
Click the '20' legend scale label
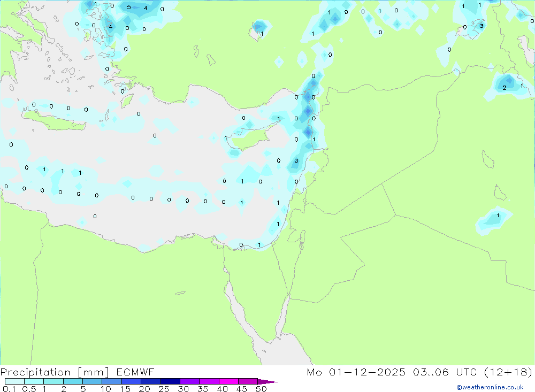point(144,389)
